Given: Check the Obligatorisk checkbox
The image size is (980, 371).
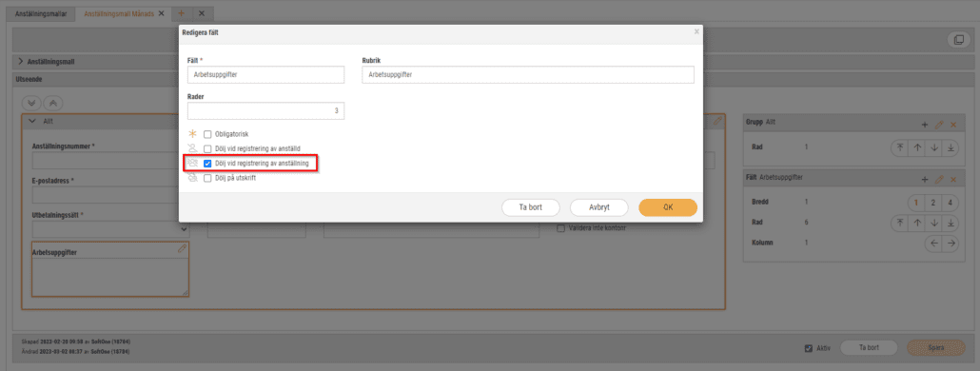Looking at the screenshot, I should click(x=208, y=134).
